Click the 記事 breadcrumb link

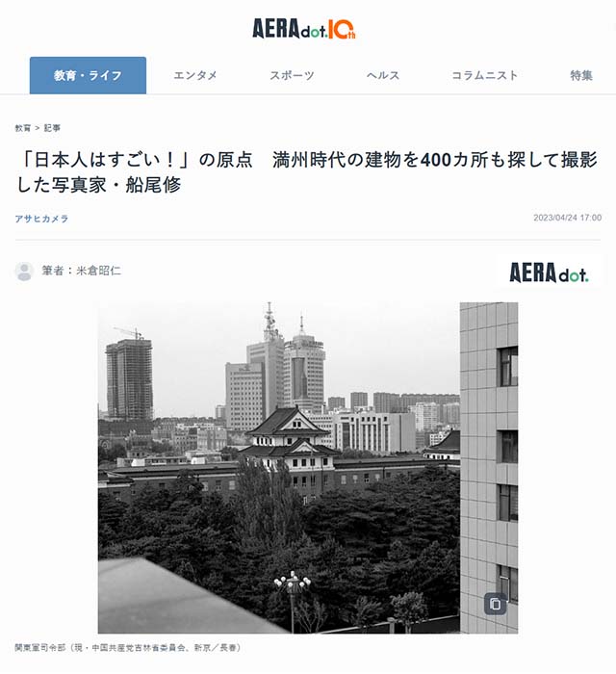(x=52, y=128)
